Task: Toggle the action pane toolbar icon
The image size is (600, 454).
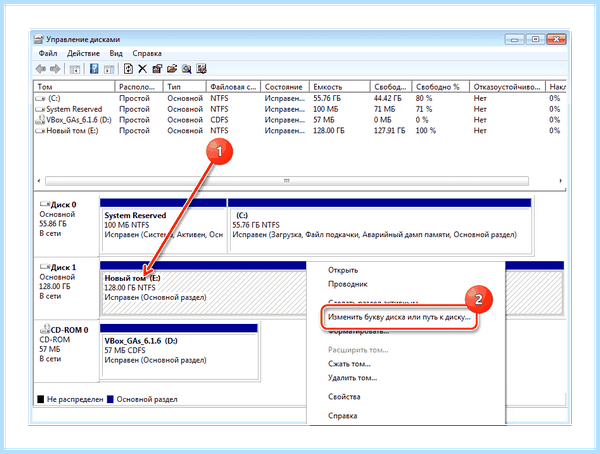Action: tap(109, 69)
